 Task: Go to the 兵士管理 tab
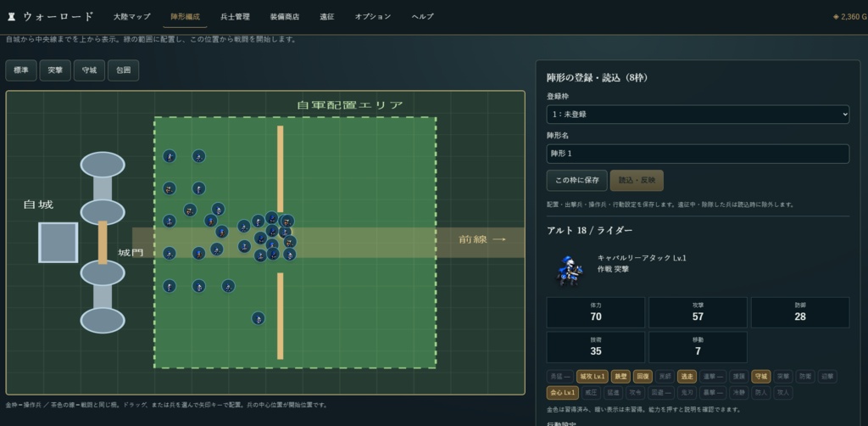click(236, 17)
